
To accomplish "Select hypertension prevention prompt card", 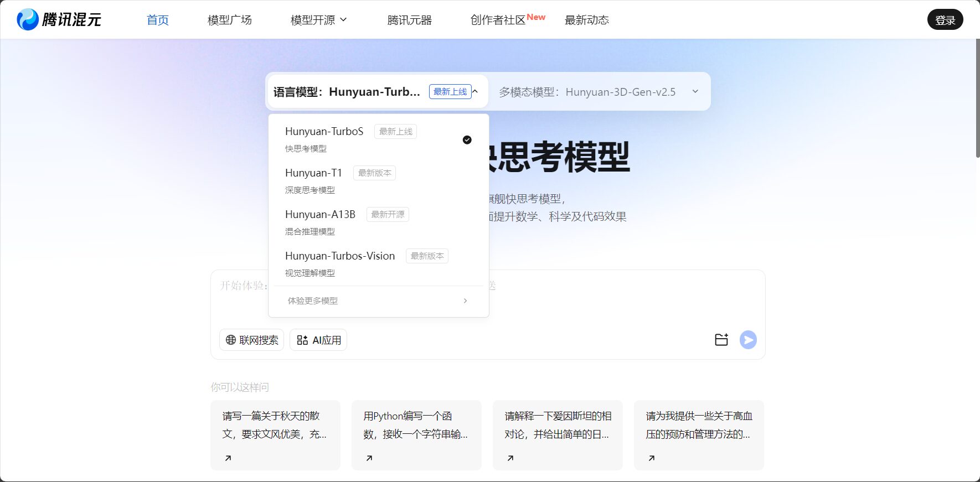I will [x=699, y=435].
